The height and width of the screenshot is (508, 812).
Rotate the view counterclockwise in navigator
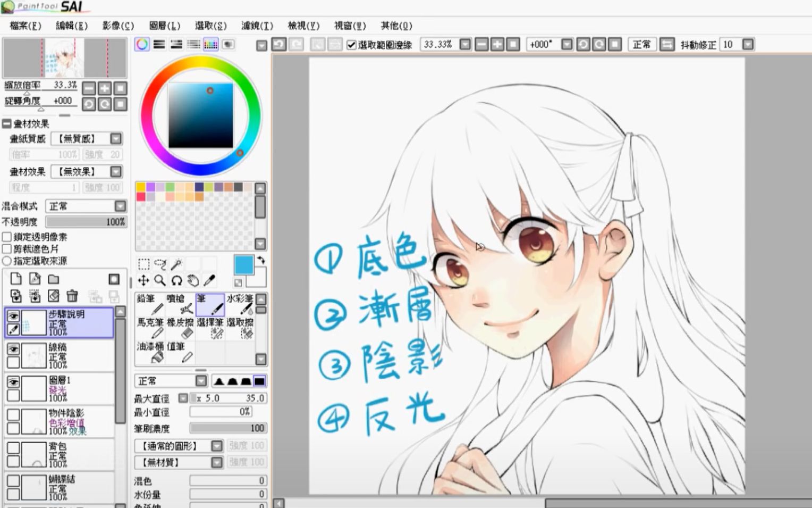click(x=89, y=104)
